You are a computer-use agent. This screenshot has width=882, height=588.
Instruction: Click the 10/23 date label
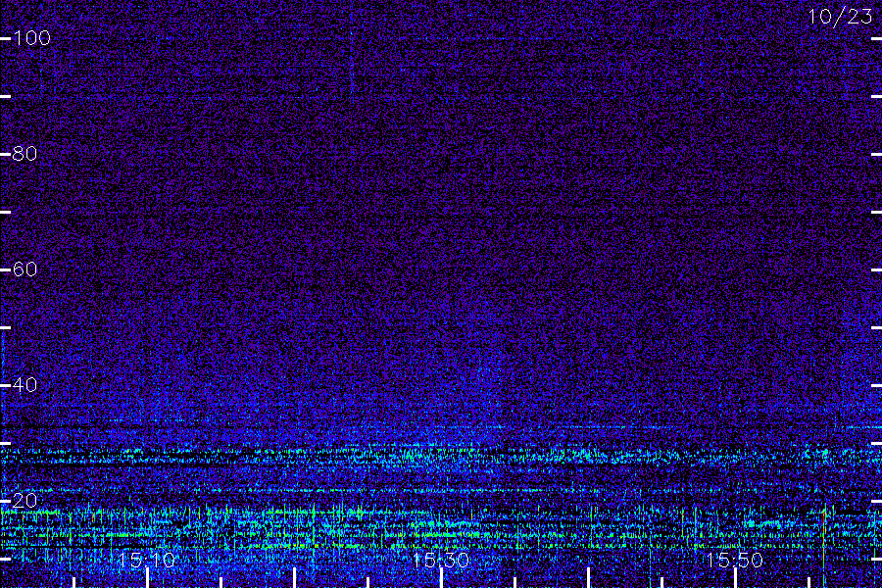[840, 17]
